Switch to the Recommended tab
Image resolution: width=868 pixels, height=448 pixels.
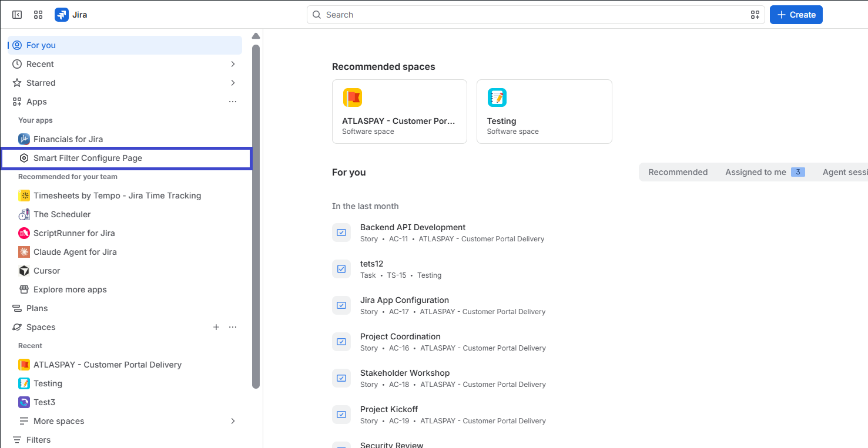pyautogui.click(x=678, y=172)
